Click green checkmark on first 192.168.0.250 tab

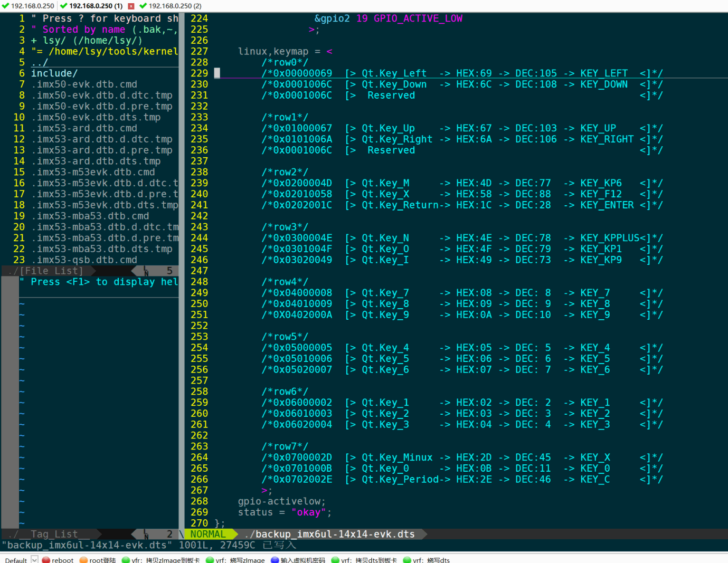point(5,6)
